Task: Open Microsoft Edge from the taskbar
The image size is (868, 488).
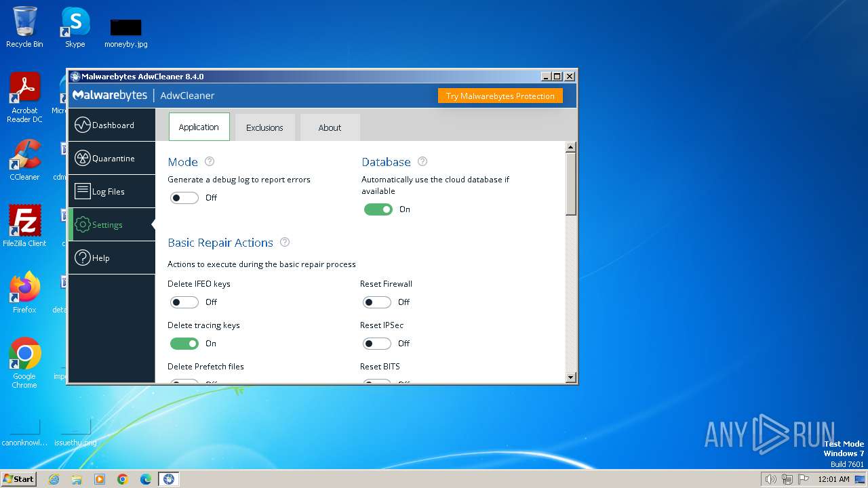Action: tap(146, 479)
